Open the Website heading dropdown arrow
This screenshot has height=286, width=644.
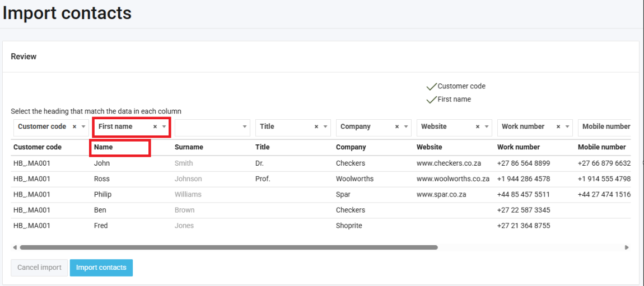click(487, 127)
